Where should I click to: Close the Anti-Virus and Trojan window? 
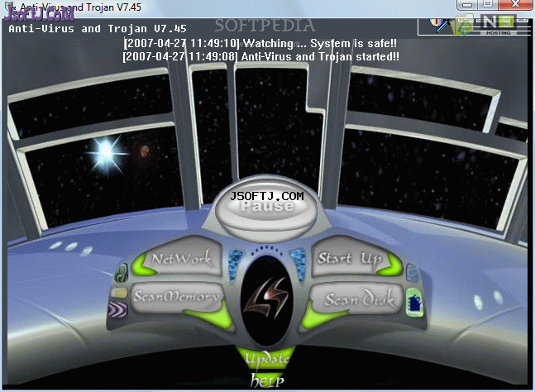(x=515, y=5)
